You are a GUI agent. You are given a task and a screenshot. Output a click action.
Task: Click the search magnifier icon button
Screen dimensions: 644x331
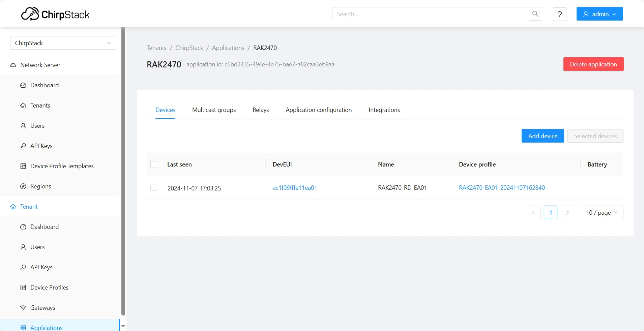tap(535, 14)
